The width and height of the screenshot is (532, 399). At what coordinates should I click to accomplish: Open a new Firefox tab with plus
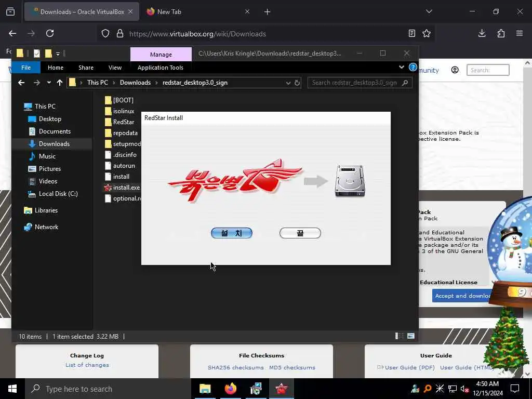[x=268, y=12]
